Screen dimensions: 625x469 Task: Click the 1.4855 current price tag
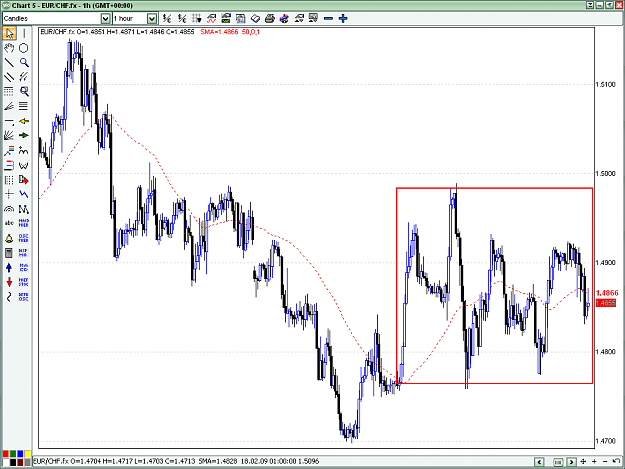[x=606, y=303]
